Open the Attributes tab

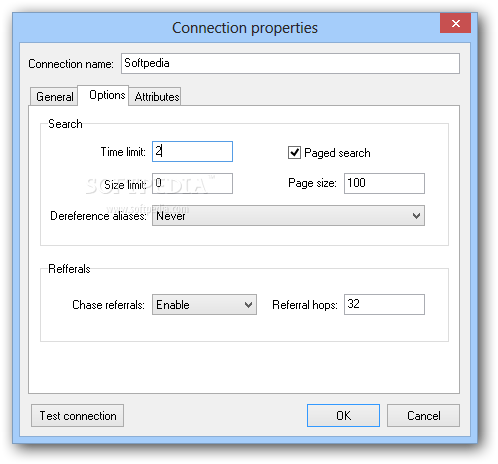(155, 97)
